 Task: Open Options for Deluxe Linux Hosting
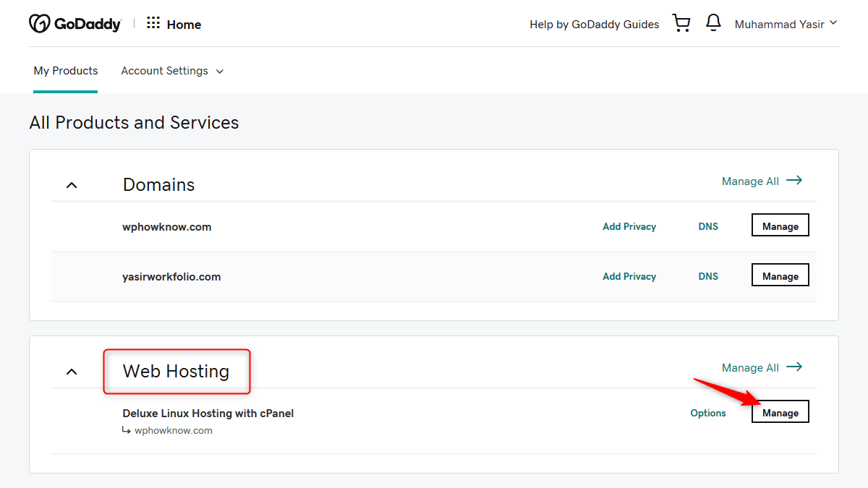click(x=708, y=413)
